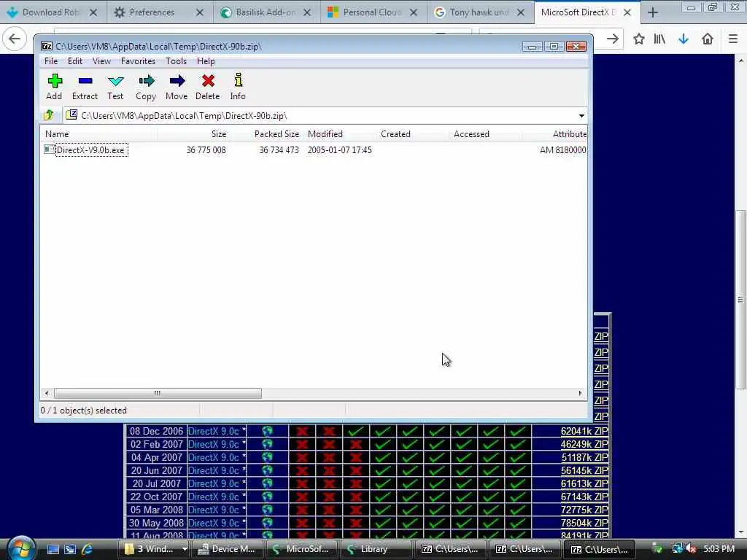Image resolution: width=747 pixels, height=560 pixels.
Task: Sort by the Size column
Action: point(193,134)
